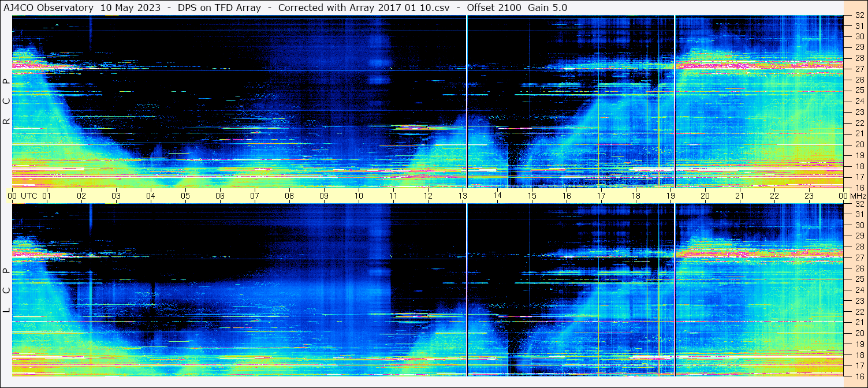Click the 16 MHz label on LCP scale
Screen dimensions: 868x388
pos(859,376)
